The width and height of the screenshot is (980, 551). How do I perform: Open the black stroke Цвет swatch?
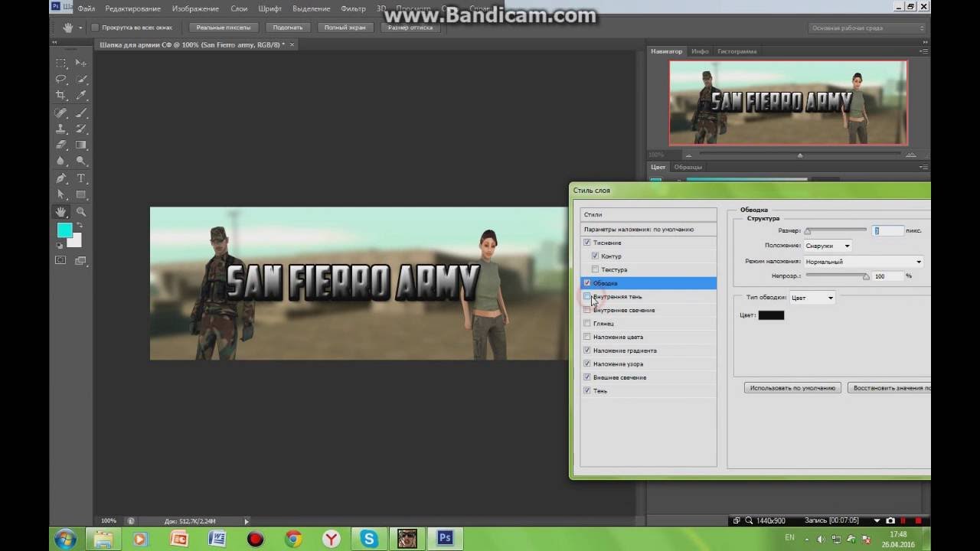point(771,315)
